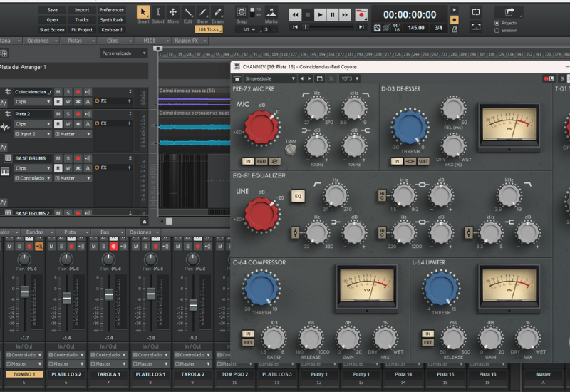Open Controlado input dropdown on BOMBO 1 strip
Viewport: 570px width, 392px height.
pos(24,354)
